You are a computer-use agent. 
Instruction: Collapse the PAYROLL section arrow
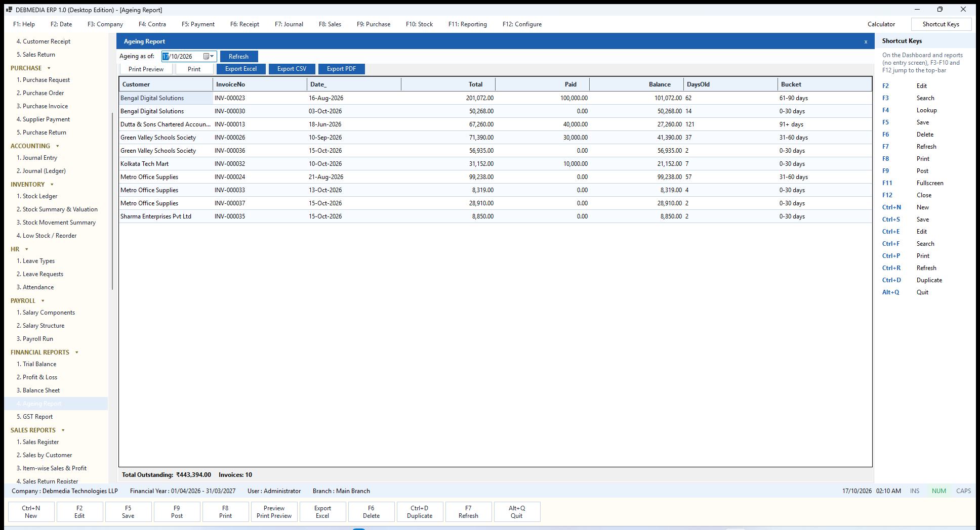pyautogui.click(x=43, y=301)
